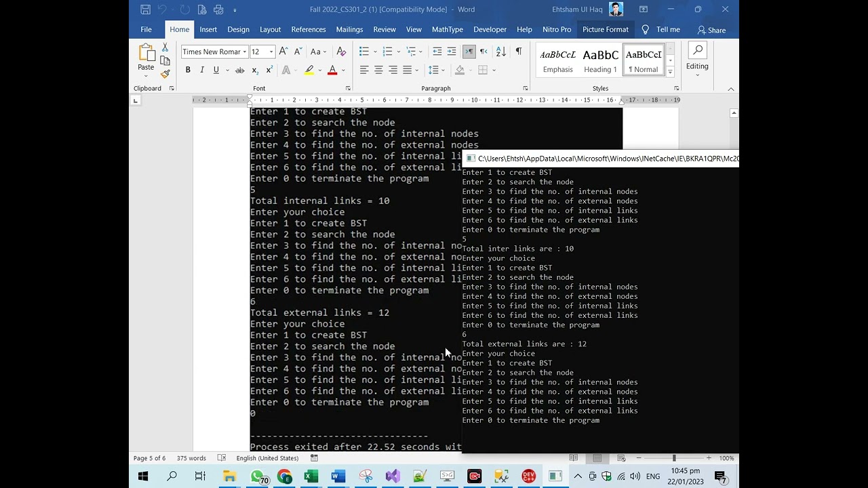The image size is (868, 488).
Task: Open Chrome from the taskbar
Action: coord(284,476)
